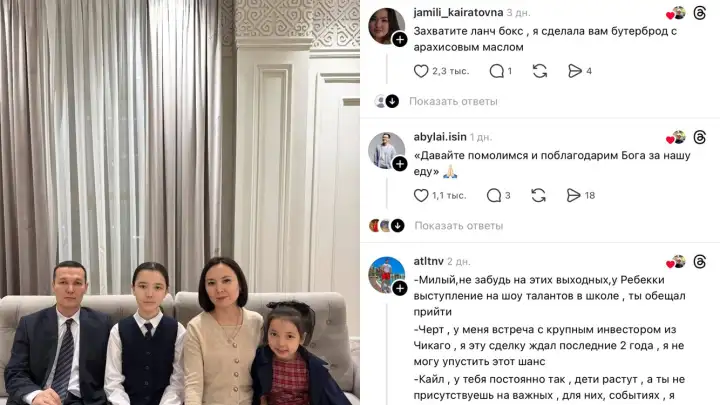Share abylai.isin's comment with send icon
The image size is (720, 405).
(x=573, y=196)
